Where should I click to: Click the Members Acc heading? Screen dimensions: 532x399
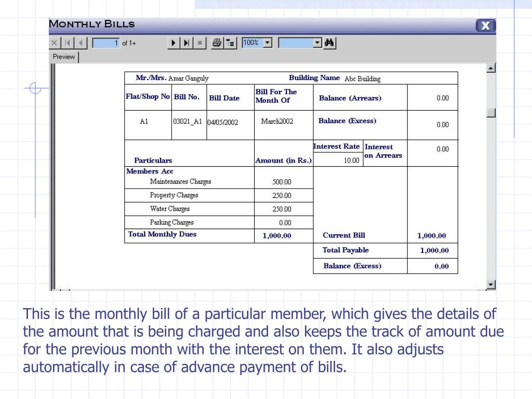pyautogui.click(x=150, y=171)
